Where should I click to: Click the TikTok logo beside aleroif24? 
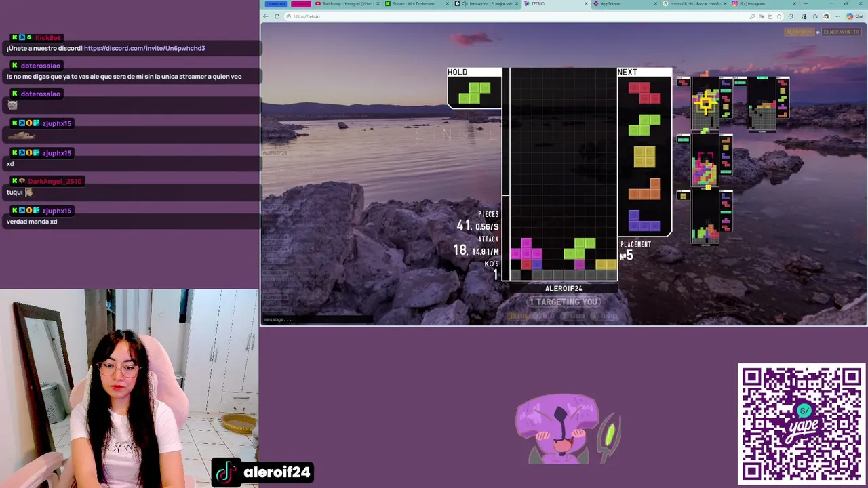(226, 472)
